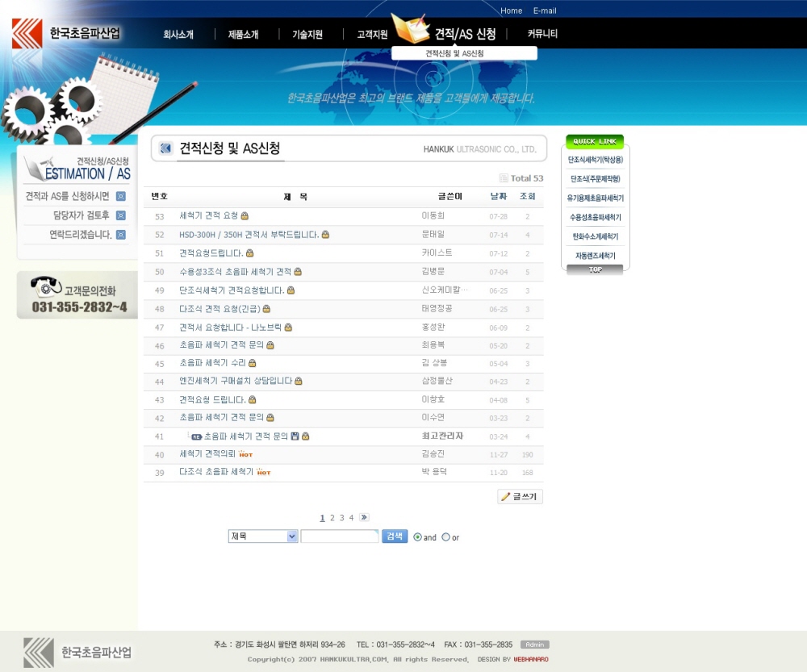Go to next pages with double-arrow icon

(364, 518)
